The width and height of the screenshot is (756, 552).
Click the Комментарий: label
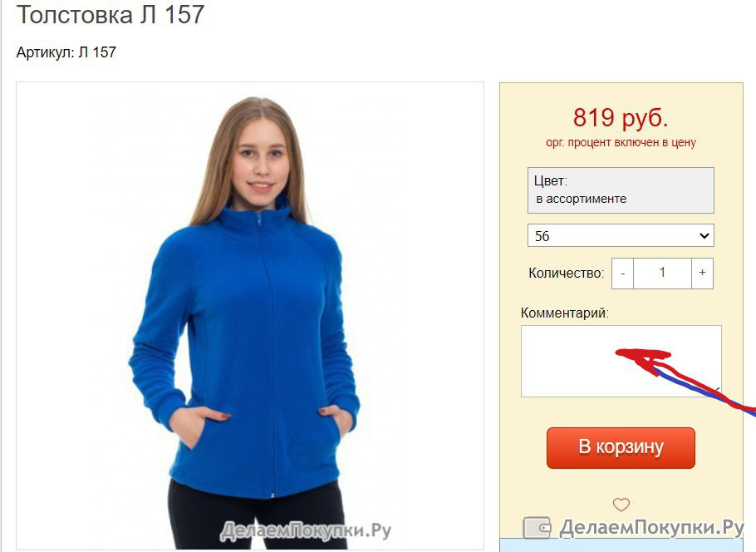click(565, 313)
